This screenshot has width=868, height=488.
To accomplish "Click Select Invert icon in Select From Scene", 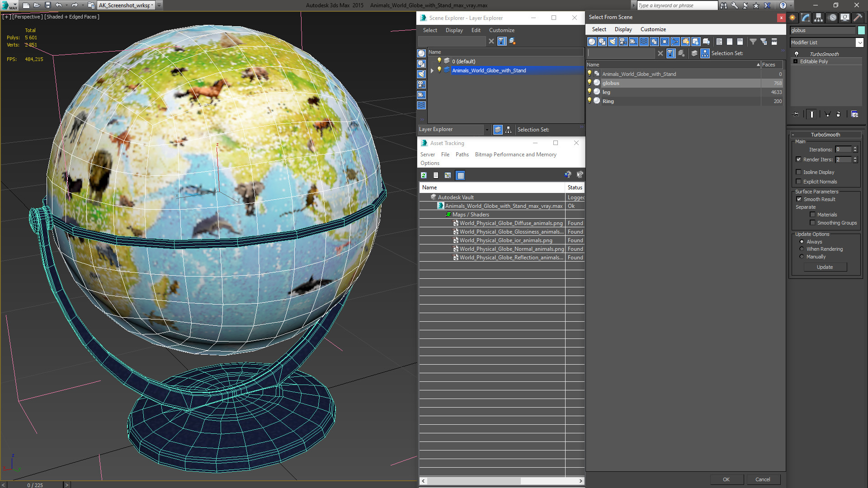I will tap(740, 42).
